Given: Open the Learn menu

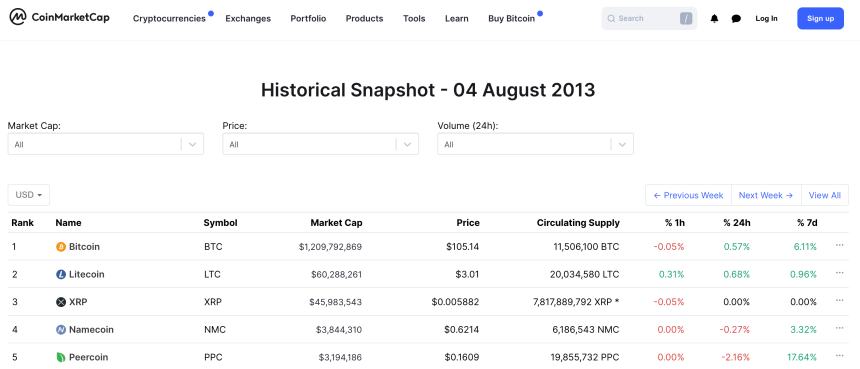Looking at the screenshot, I should pyautogui.click(x=456, y=19).
